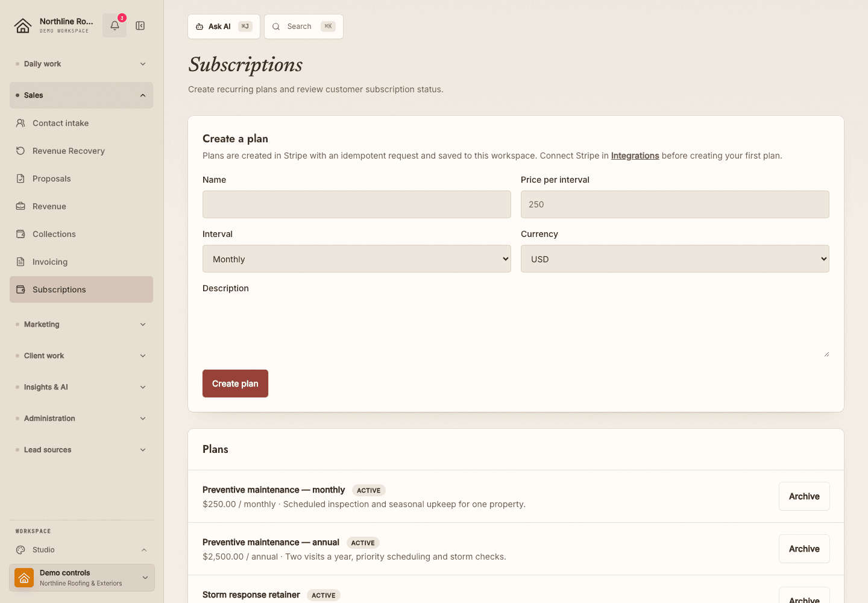Open the Integrations link
This screenshot has height=603, width=868.
pos(635,156)
